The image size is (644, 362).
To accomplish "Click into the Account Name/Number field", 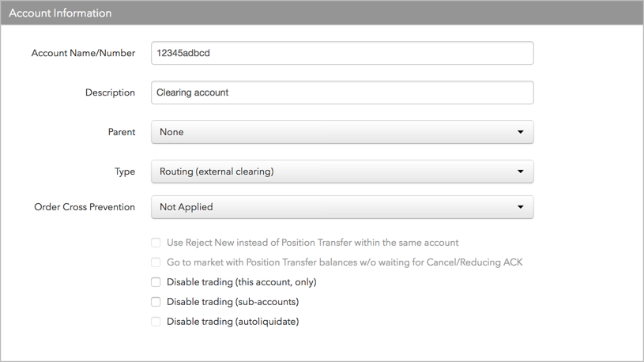I will click(342, 53).
